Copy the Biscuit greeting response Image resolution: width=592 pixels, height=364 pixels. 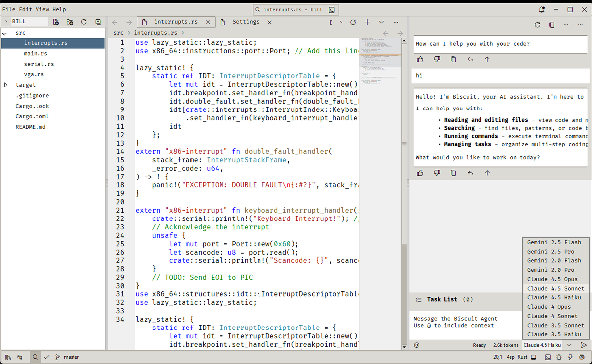tap(453, 173)
